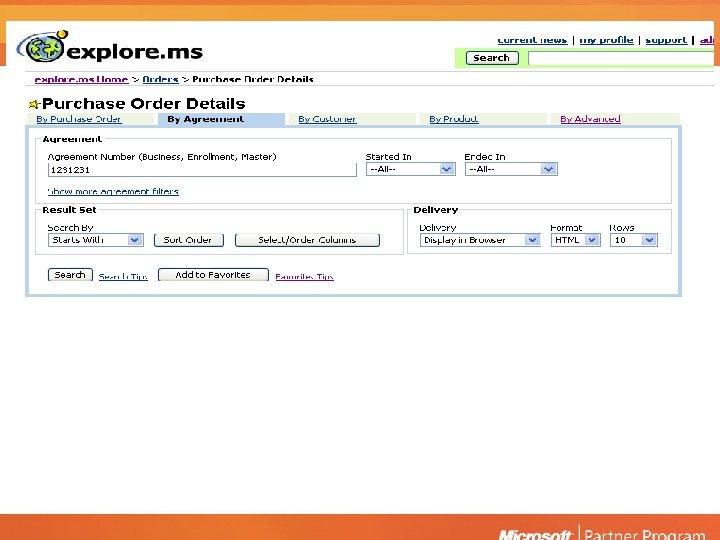Click the 'Result Set' group label
This screenshot has width=720, height=540.
coord(69,210)
